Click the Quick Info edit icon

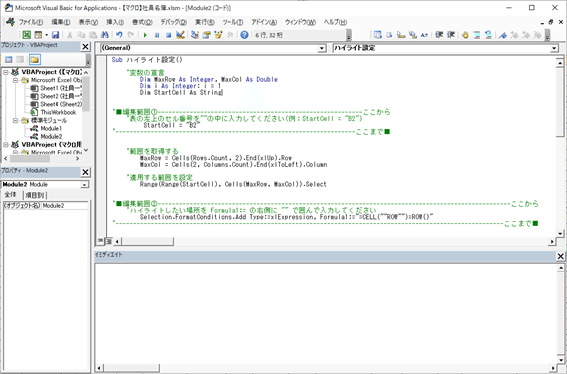[x=401, y=35]
